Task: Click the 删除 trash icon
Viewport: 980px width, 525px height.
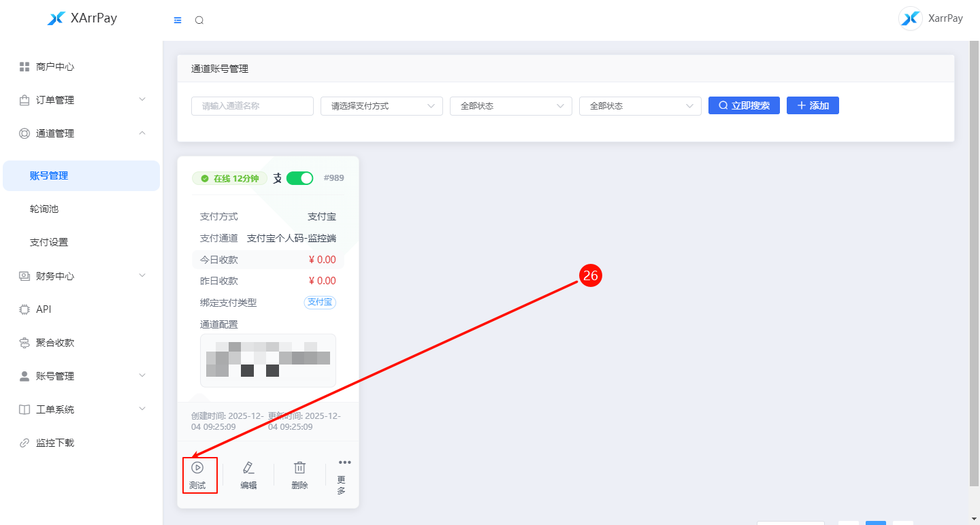Action: tap(299, 468)
